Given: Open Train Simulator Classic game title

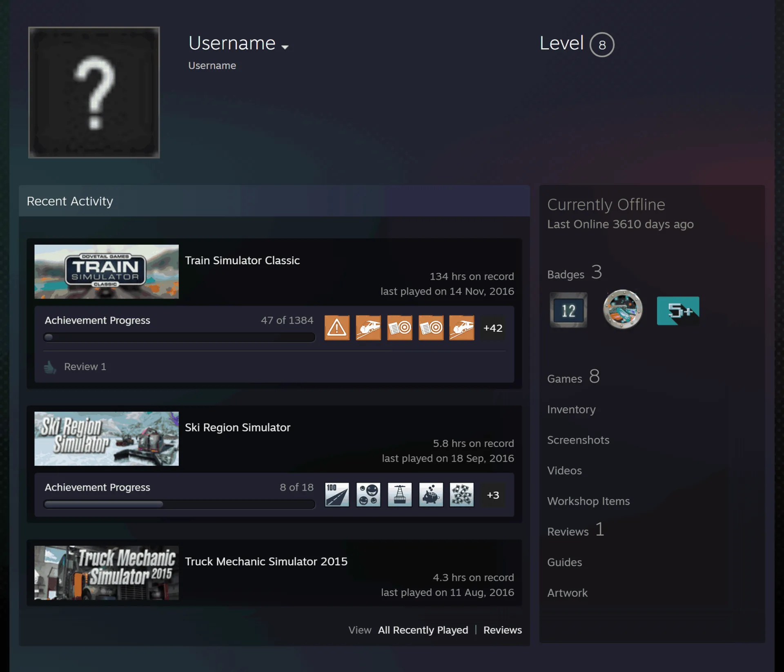Looking at the screenshot, I should (x=242, y=260).
